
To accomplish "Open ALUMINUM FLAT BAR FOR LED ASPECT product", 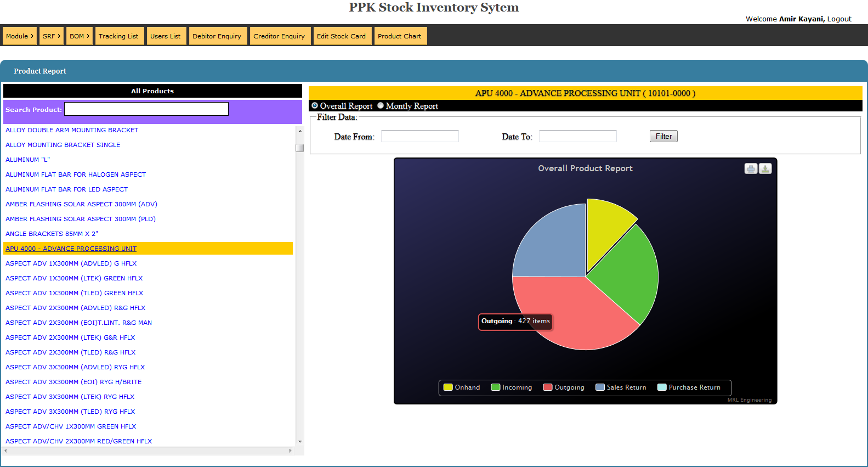I will tap(66, 189).
